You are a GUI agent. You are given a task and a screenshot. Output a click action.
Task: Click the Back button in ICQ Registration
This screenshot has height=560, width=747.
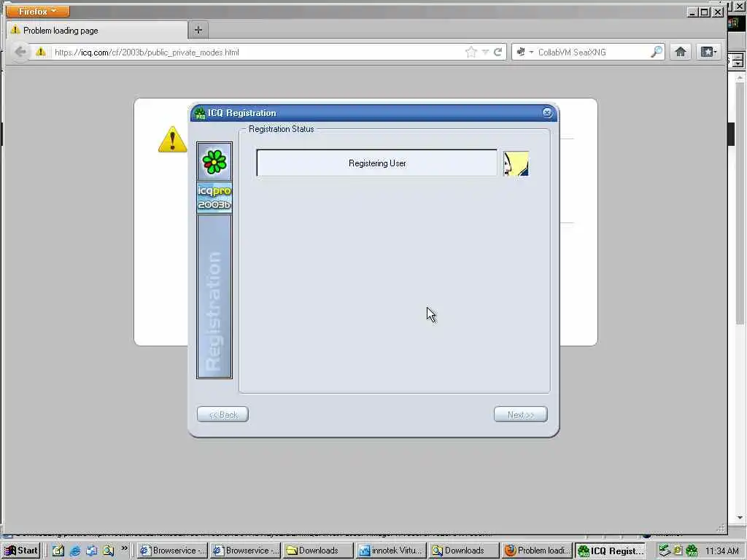222,414
